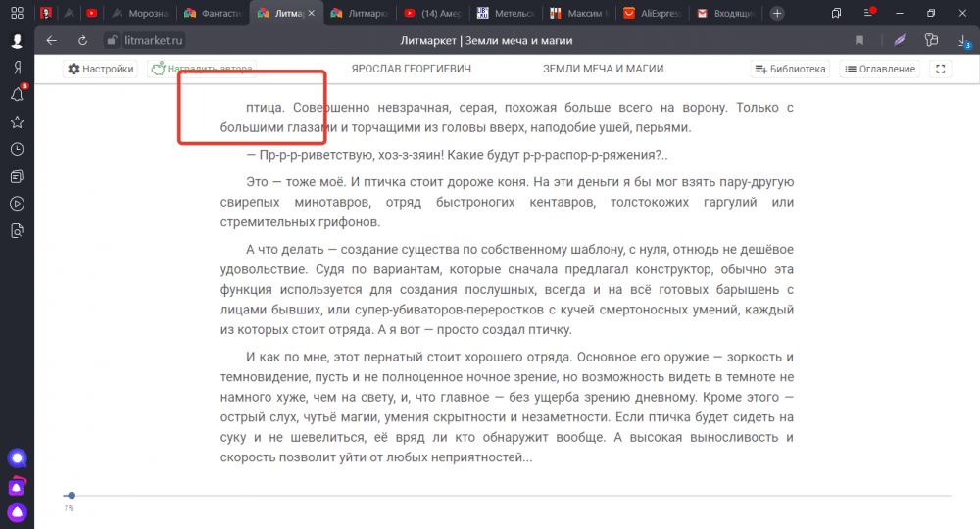Close the active Литмаркет tab
This screenshot has width=980, height=529.
312,14
